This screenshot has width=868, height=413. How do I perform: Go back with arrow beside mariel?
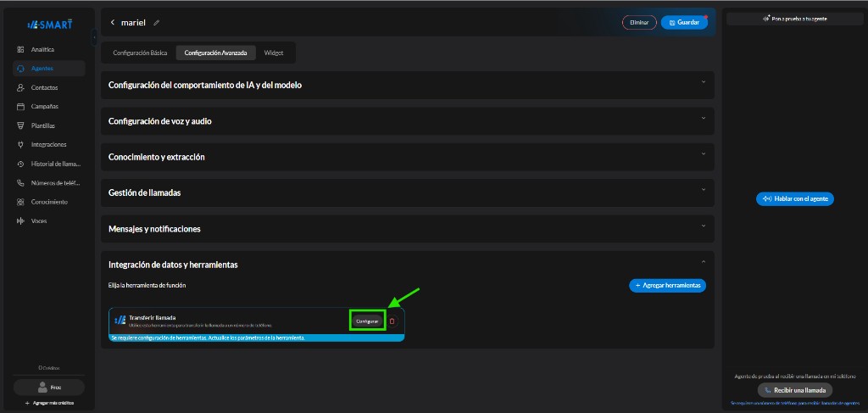[x=113, y=23]
